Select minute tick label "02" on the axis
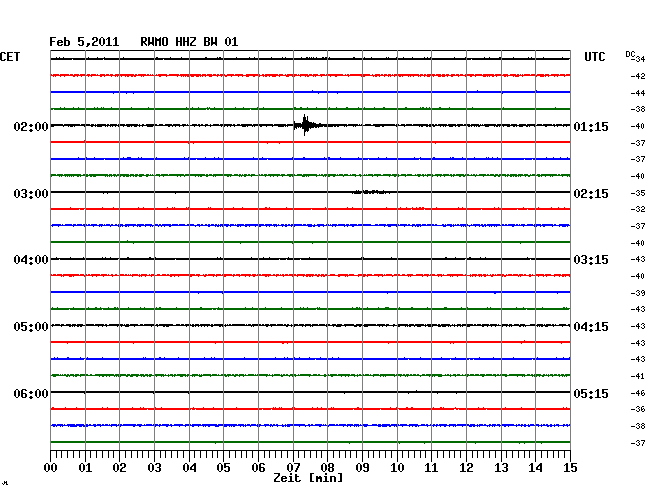 [119, 468]
